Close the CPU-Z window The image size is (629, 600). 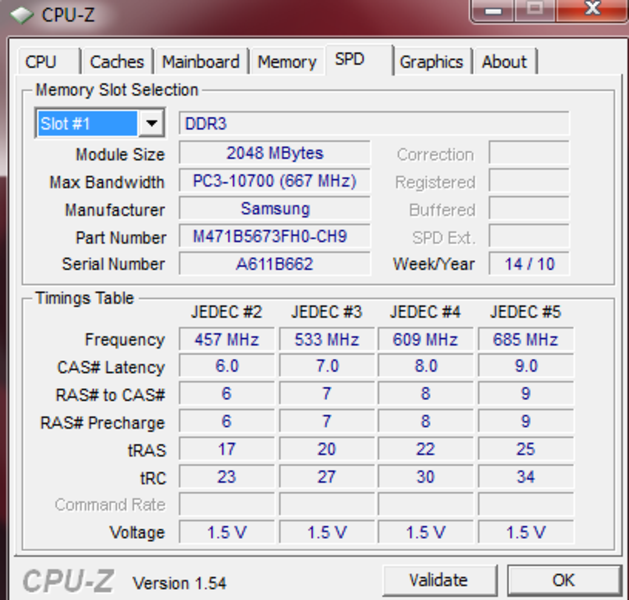[592, 10]
